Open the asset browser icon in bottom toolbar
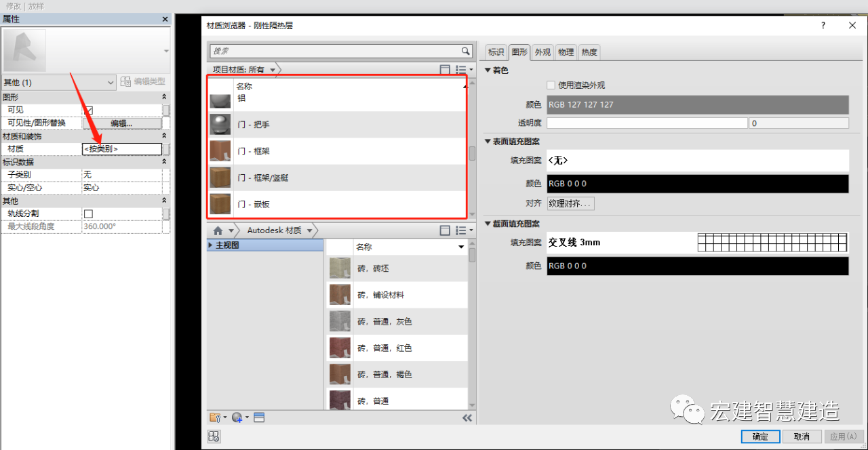The height and width of the screenshot is (450, 868). (259, 417)
